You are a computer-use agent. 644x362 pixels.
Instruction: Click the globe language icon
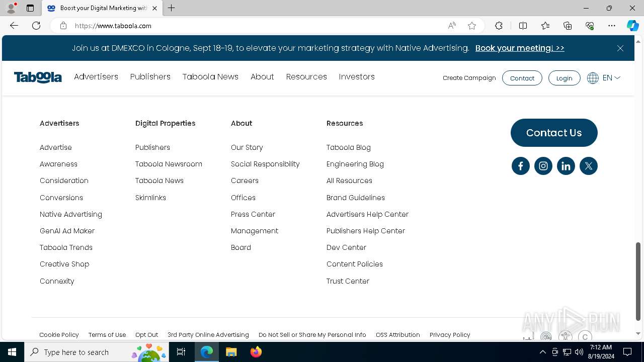point(593,78)
